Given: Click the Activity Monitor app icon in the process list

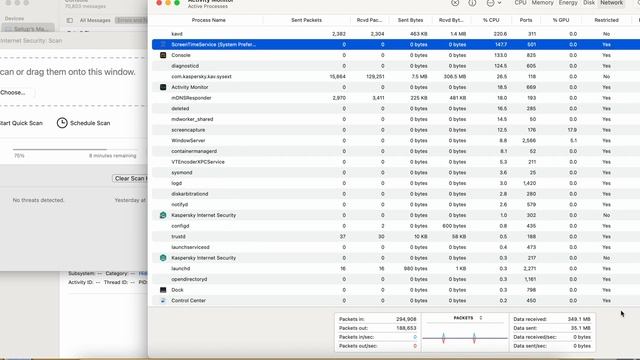Looking at the screenshot, I should [163, 87].
